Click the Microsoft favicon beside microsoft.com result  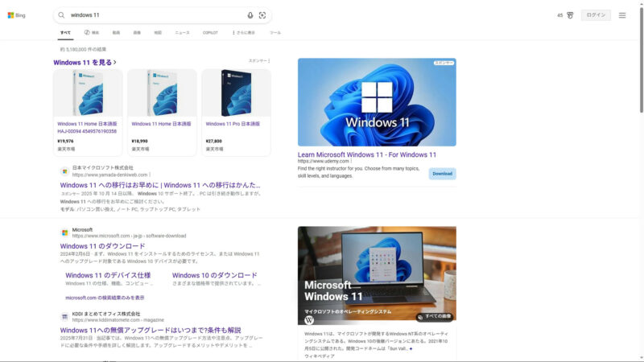[x=64, y=232]
